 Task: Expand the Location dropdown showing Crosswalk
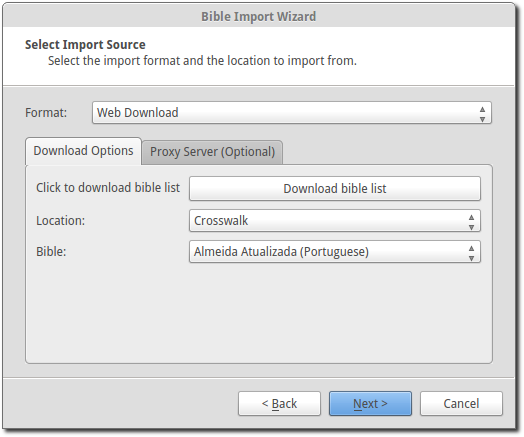click(x=335, y=221)
